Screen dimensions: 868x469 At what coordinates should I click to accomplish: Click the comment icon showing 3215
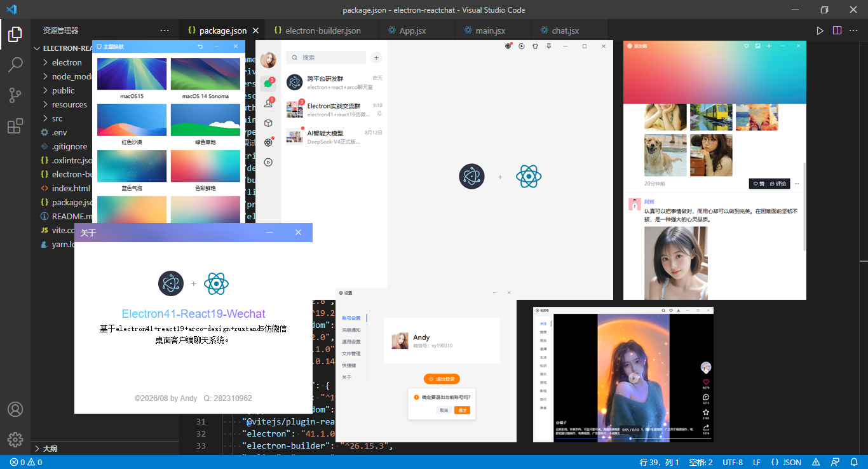[705, 397]
